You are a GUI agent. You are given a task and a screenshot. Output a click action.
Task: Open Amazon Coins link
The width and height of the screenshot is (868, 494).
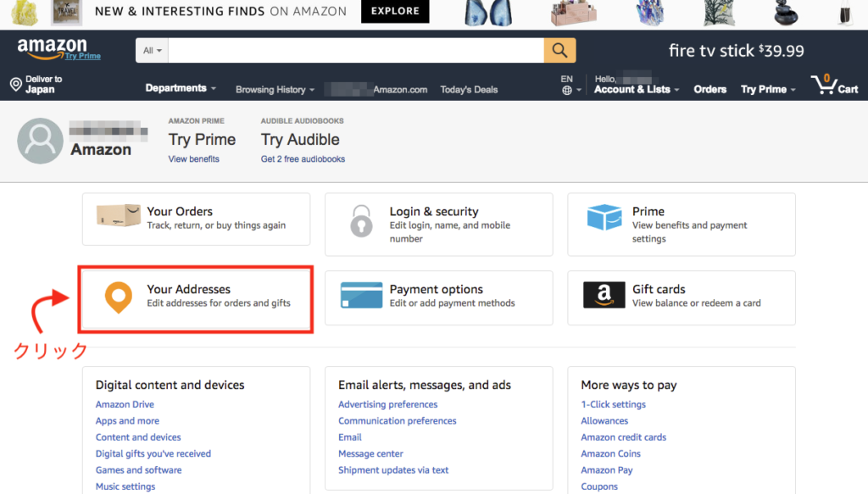610,453
